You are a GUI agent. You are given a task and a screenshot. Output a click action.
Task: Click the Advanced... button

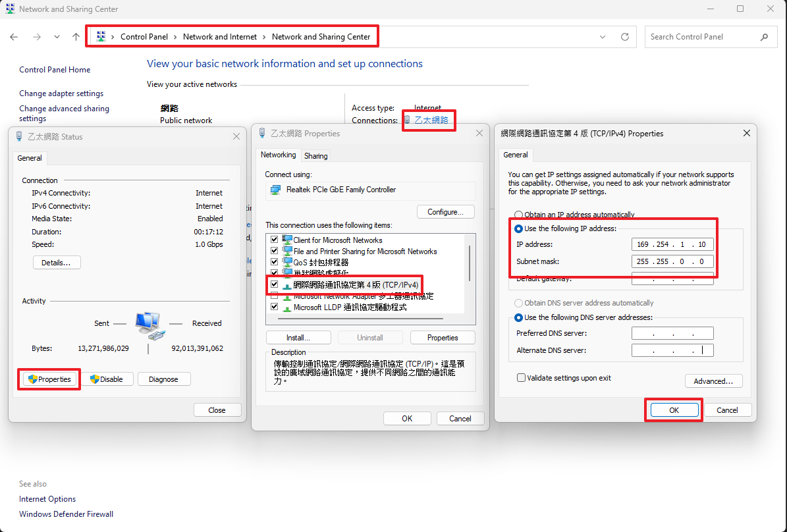pos(713,381)
